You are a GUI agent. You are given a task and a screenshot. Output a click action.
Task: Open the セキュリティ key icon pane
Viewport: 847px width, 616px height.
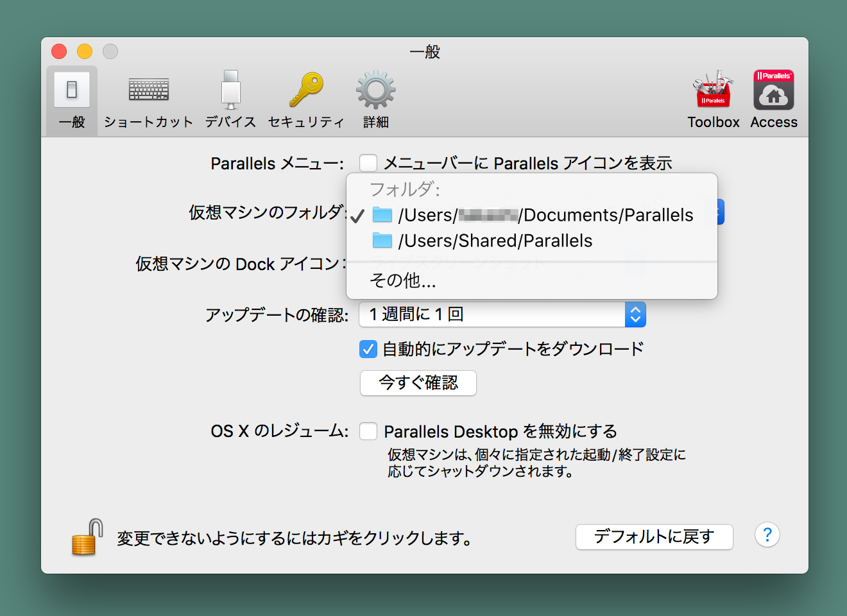click(x=306, y=100)
